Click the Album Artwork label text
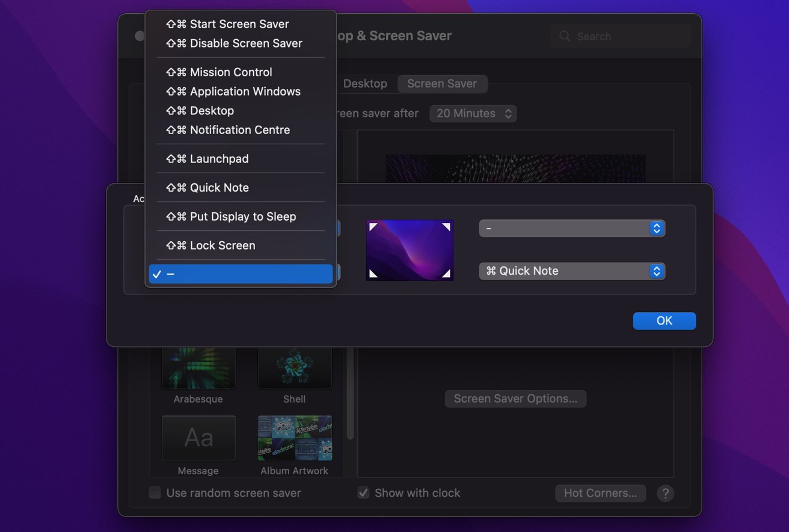The height and width of the screenshot is (532, 789). coord(295,471)
